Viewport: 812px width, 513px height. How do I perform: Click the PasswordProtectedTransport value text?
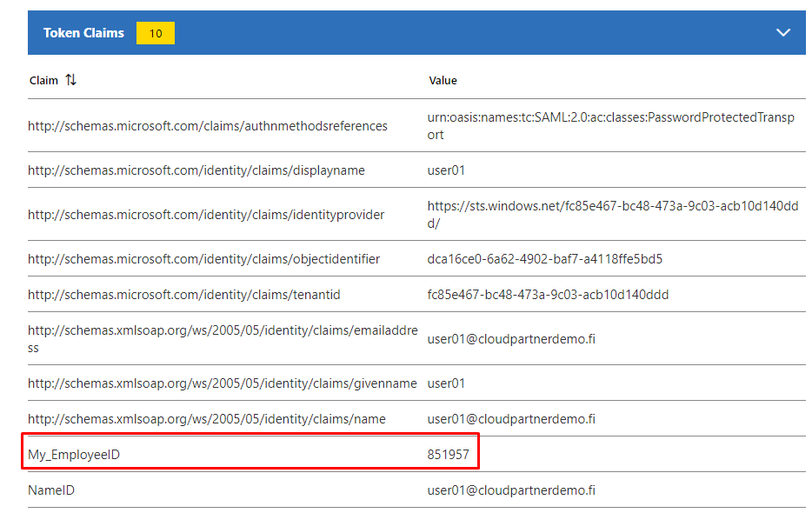pos(610,126)
